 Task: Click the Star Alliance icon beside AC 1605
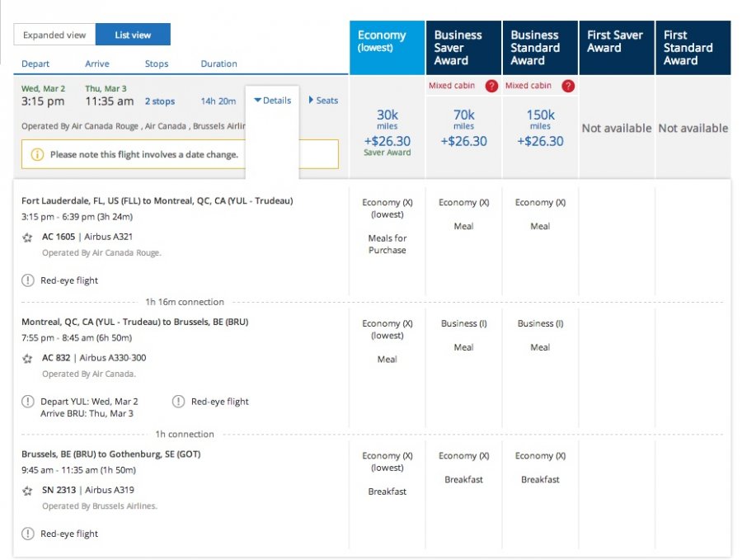click(x=28, y=238)
